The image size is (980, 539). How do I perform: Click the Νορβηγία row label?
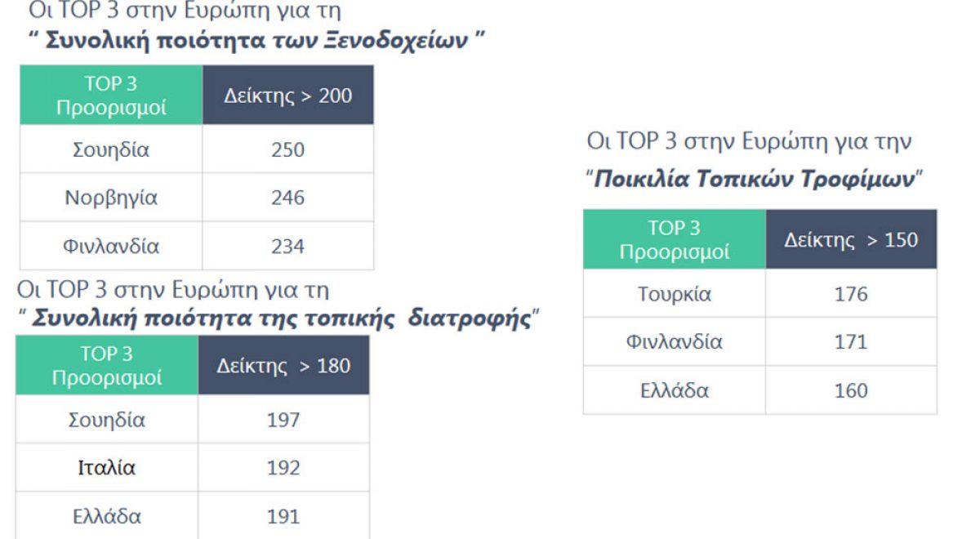(x=111, y=198)
